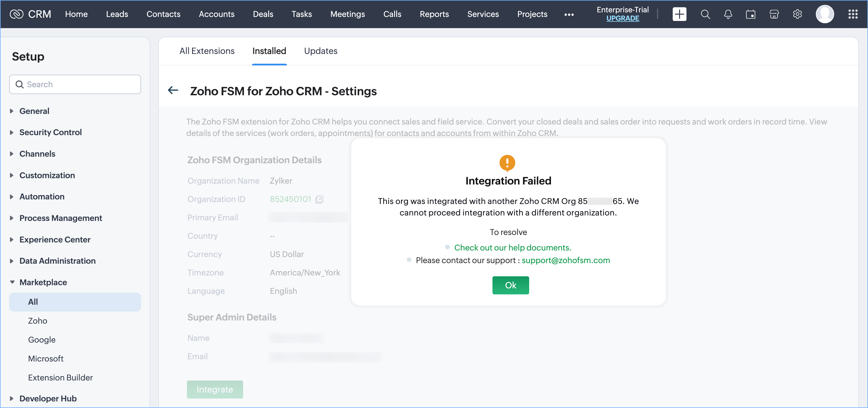Switch to the All Extensions tab
The image size is (868, 408).
pyautogui.click(x=207, y=51)
